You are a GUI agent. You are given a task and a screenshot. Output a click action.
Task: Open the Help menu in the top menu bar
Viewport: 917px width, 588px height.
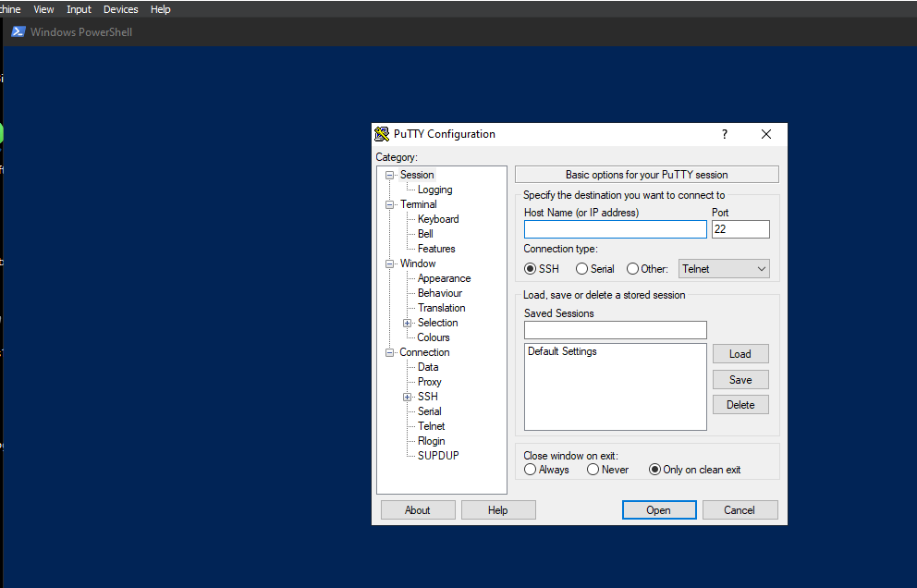160,9
